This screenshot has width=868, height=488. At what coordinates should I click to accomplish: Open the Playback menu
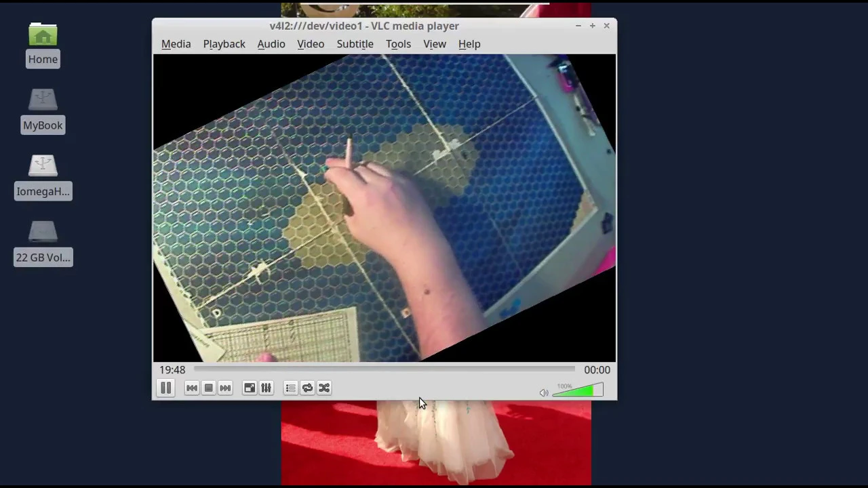point(224,44)
